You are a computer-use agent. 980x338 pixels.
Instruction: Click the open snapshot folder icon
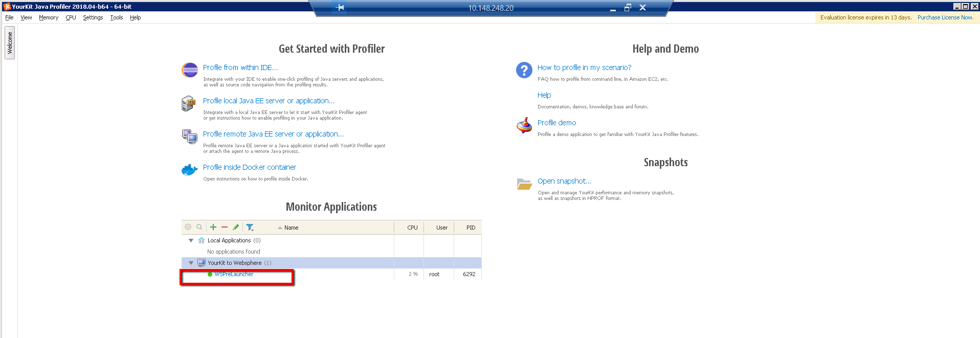524,184
